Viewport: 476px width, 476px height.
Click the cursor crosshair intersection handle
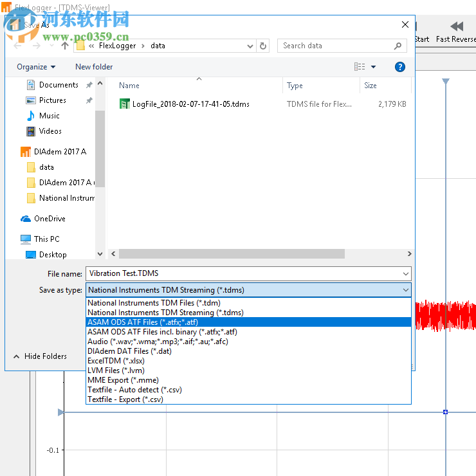tap(445, 412)
